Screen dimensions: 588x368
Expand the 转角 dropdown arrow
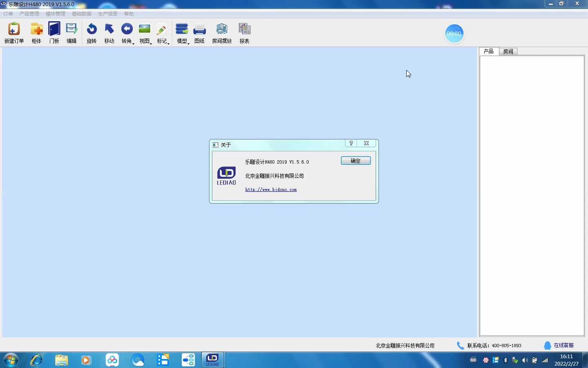[134, 43]
